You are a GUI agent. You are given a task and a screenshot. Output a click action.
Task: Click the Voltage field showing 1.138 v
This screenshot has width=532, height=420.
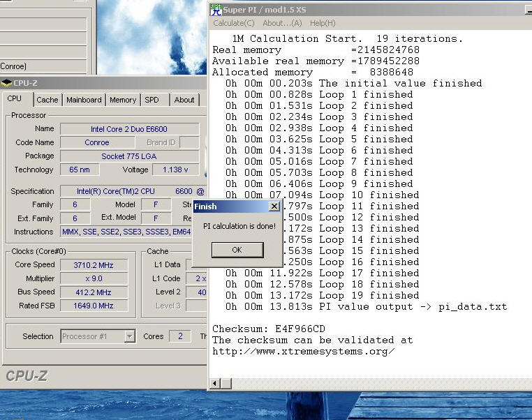(x=175, y=170)
